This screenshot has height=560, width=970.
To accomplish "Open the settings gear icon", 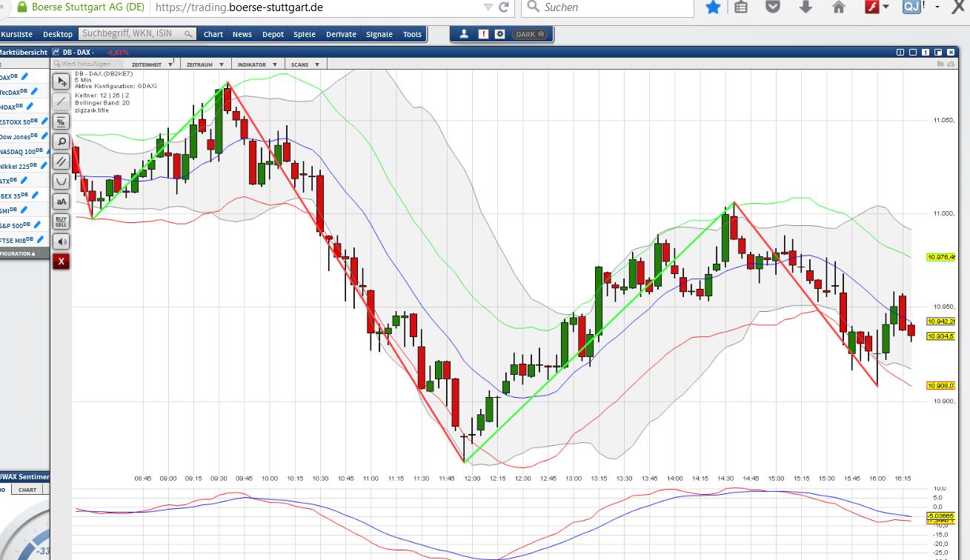I will pos(499,34).
